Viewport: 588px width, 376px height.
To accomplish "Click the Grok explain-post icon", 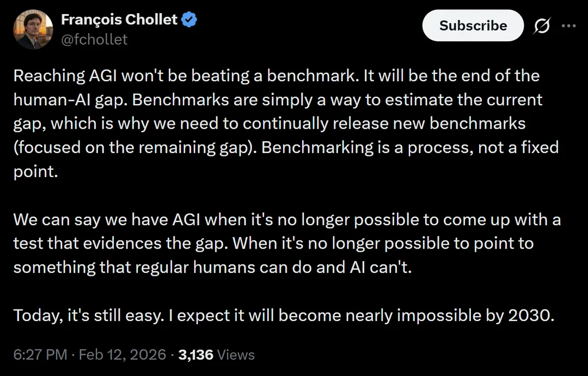I will point(542,26).
